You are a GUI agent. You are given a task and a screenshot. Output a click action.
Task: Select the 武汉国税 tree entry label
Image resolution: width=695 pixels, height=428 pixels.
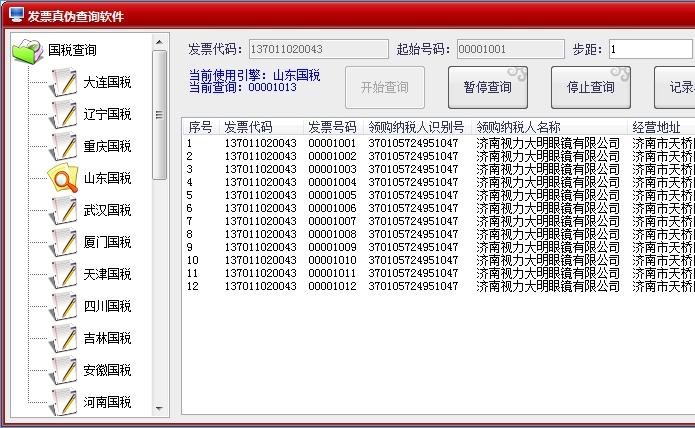pos(107,210)
